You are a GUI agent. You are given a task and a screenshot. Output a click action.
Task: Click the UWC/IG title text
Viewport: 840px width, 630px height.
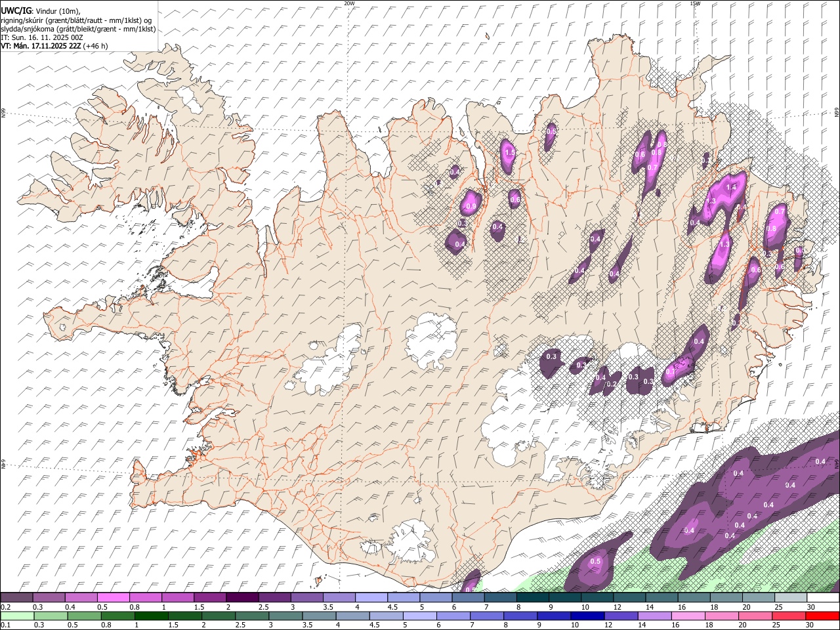(16, 10)
